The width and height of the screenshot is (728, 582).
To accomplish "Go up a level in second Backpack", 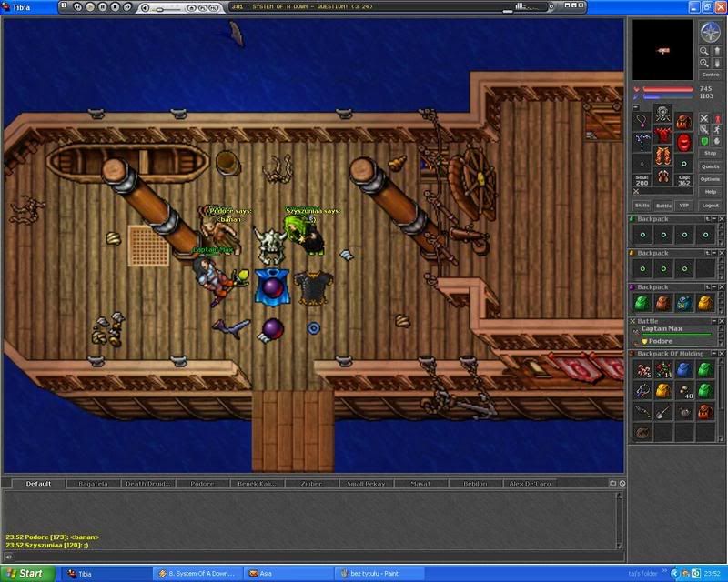I will (x=708, y=253).
